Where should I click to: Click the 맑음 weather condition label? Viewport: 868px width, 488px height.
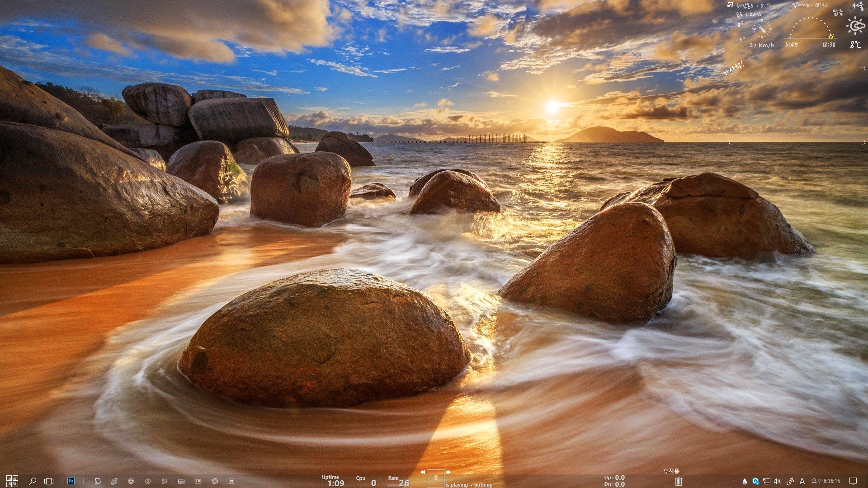838,13
